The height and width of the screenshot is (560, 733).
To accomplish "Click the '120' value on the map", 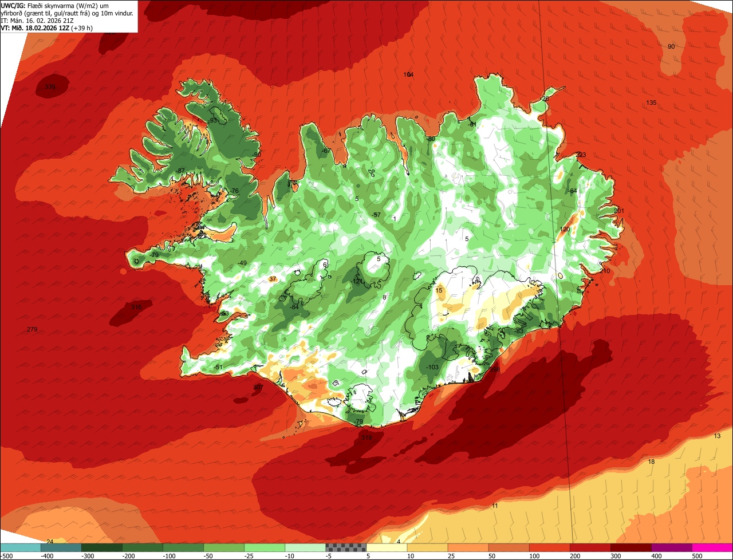I will [565, 230].
